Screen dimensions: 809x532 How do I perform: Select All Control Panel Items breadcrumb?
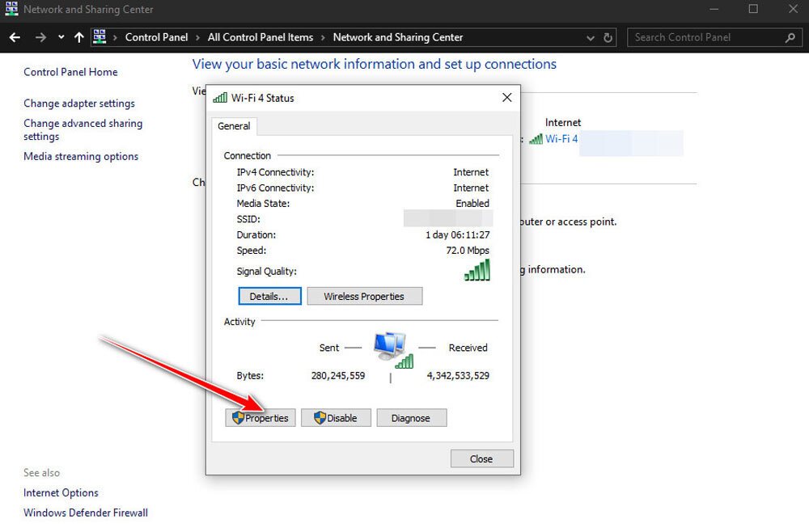tap(260, 37)
